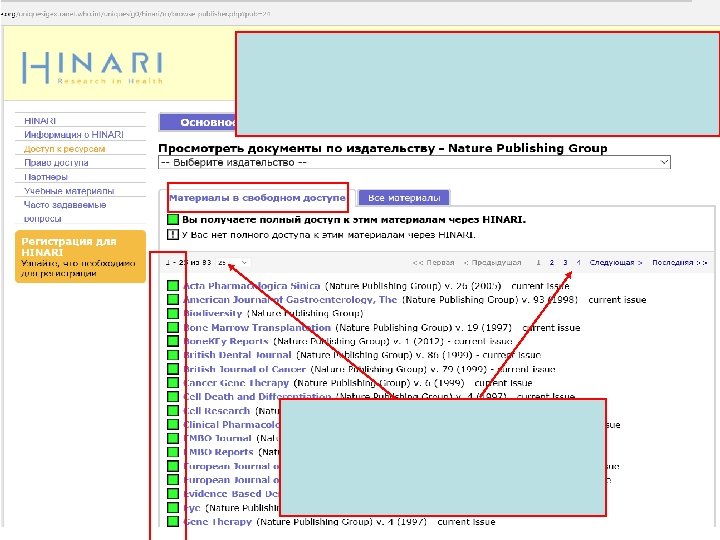Open the items-per-page dropdown
720x540 pixels.
point(233,262)
